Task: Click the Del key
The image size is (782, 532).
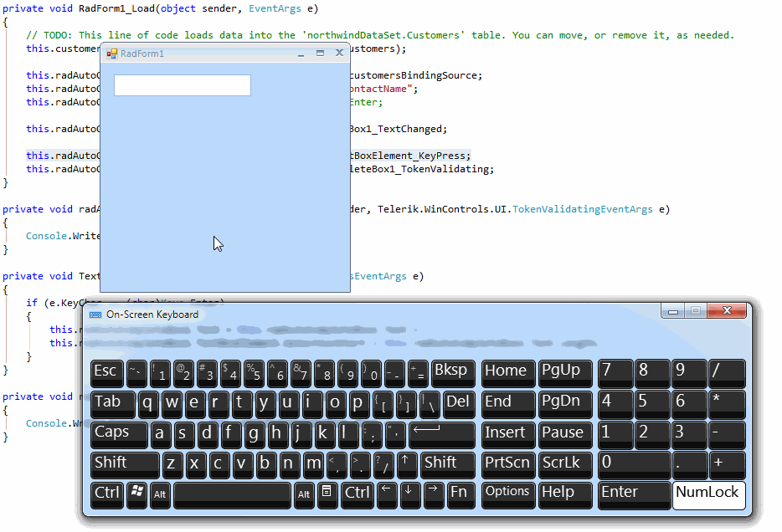Action: pyautogui.click(x=459, y=403)
